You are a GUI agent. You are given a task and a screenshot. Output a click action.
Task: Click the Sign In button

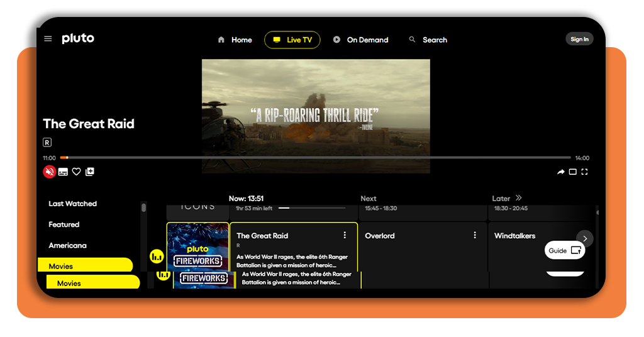[x=579, y=39]
